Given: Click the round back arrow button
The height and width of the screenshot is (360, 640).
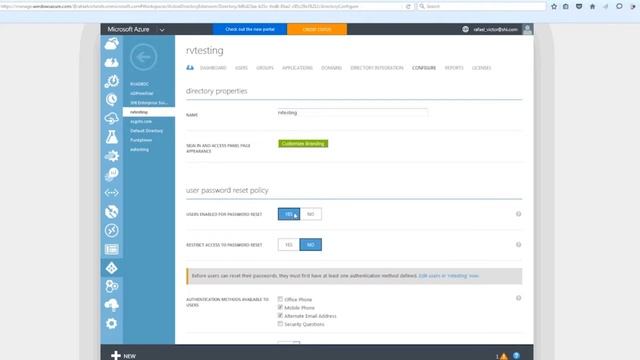Looking at the screenshot, I should (143, 57).
